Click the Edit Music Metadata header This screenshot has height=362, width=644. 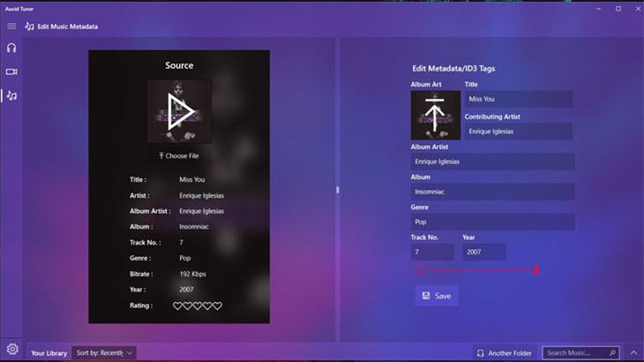tap(67, 26)
